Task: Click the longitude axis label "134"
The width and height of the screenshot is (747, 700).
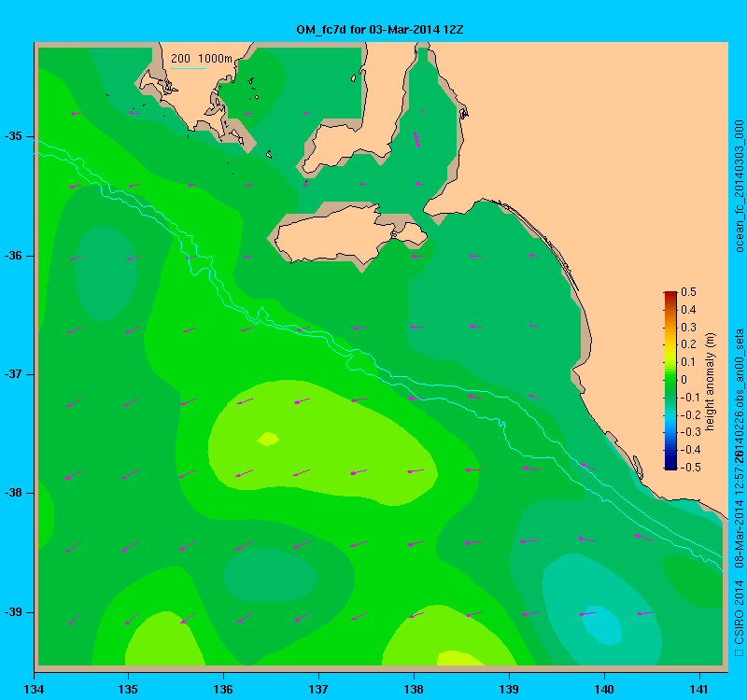Action: (x=34, y=689)
